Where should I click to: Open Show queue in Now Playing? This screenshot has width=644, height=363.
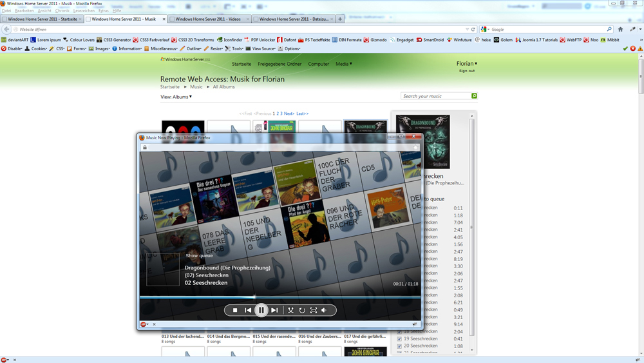(199, 256)
